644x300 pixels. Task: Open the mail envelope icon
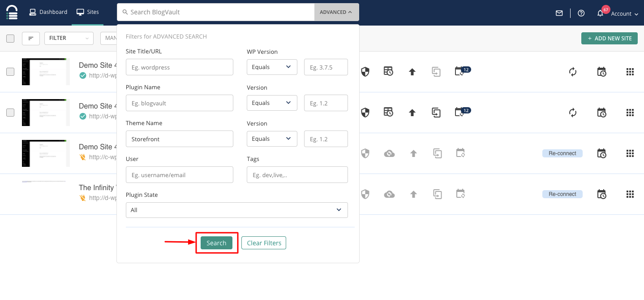(559, 13)
